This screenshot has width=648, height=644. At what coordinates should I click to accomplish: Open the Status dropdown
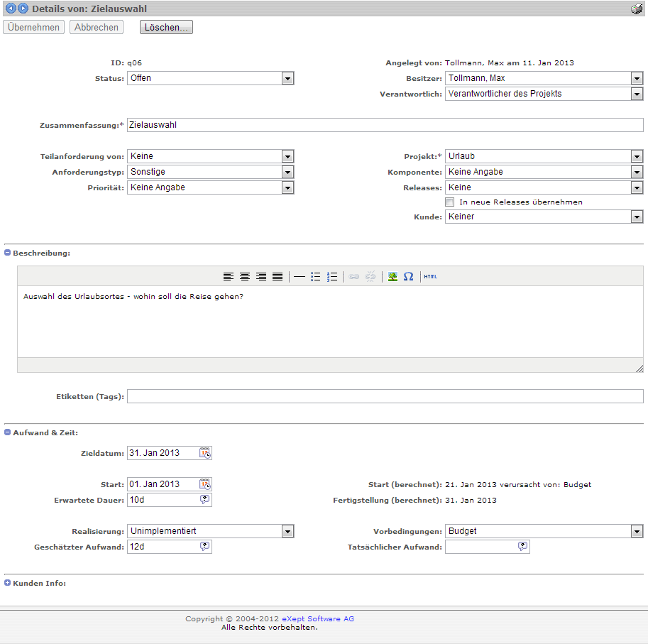287,78
